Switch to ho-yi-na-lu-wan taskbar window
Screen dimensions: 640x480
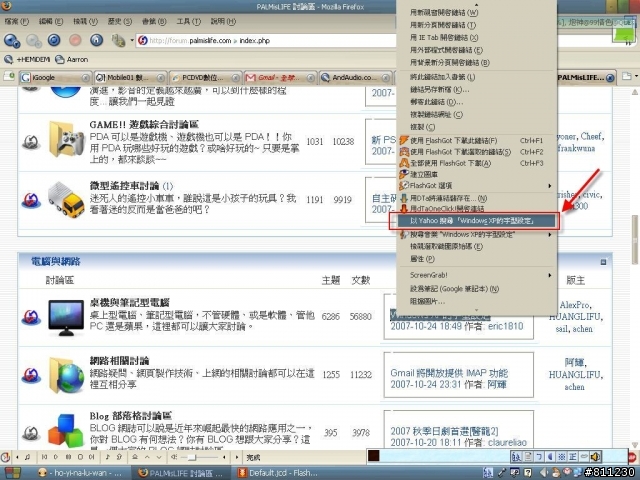[80, 473]
